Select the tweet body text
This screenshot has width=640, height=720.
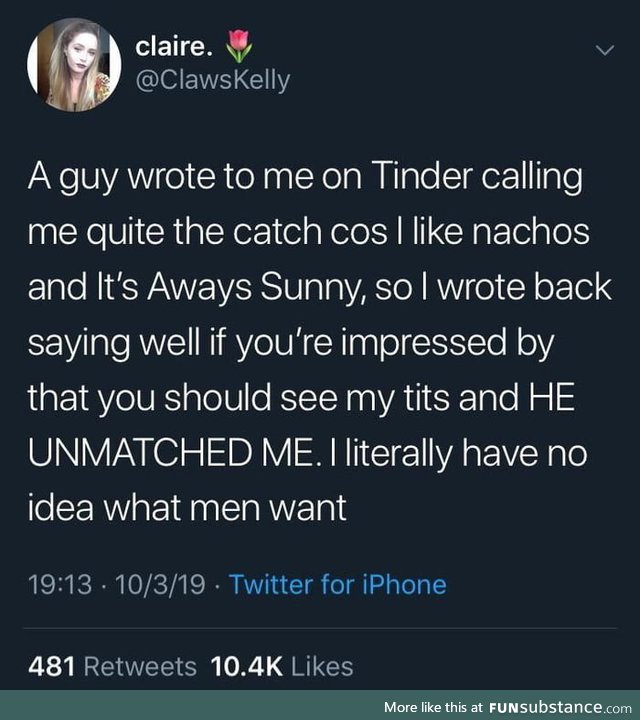point(320,343)
